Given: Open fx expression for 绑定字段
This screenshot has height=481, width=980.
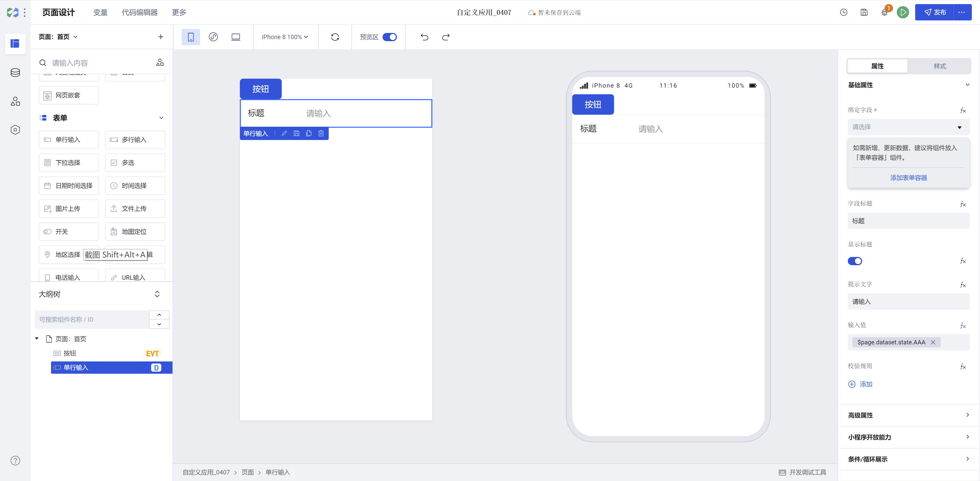Looking at the screenshot, I should (x=963, y=110).
